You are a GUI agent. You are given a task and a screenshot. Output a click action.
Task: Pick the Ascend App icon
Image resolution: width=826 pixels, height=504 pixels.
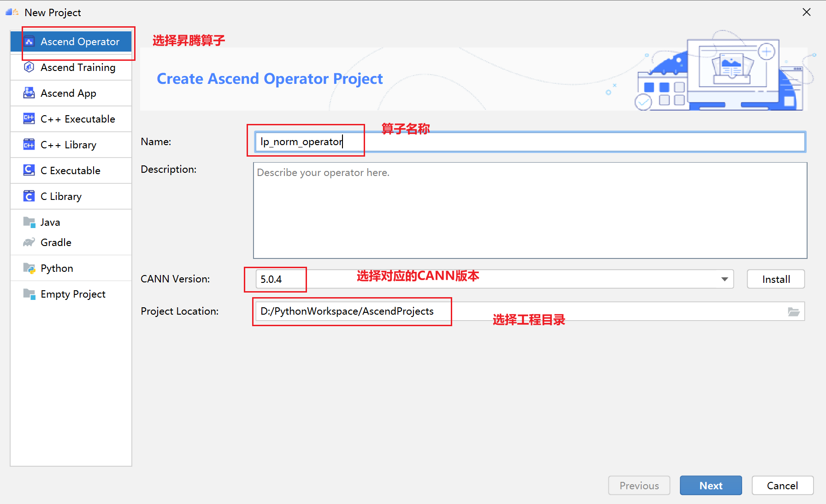click(29, 93)
